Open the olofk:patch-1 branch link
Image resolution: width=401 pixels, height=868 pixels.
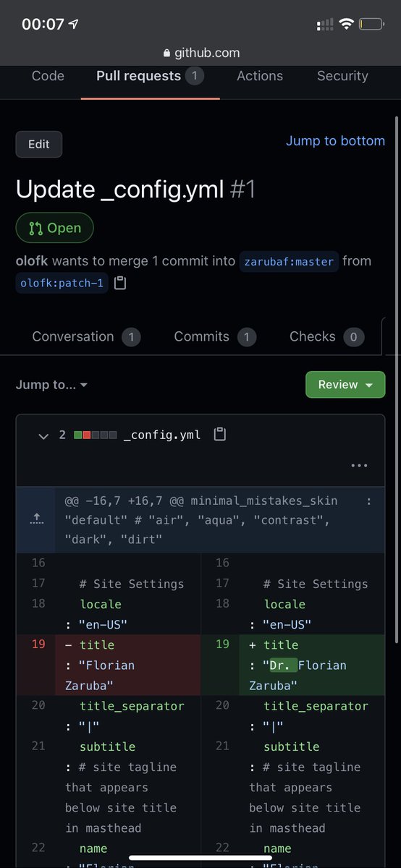pos(62,283)
